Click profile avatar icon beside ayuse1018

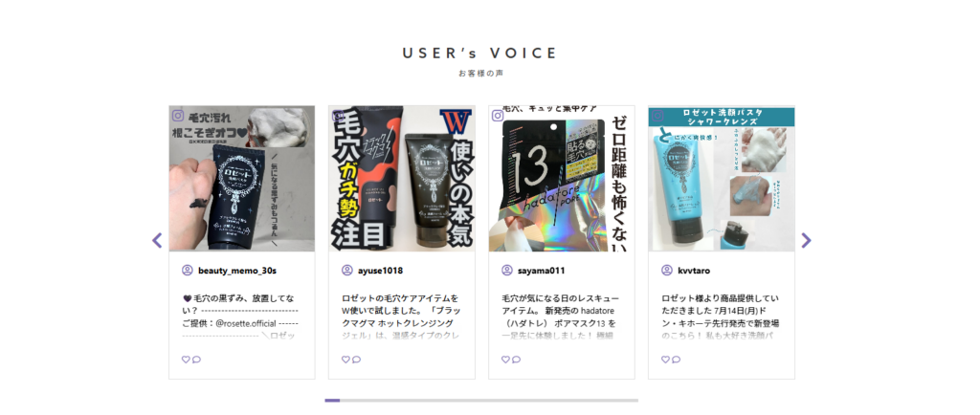click(346, 271)
